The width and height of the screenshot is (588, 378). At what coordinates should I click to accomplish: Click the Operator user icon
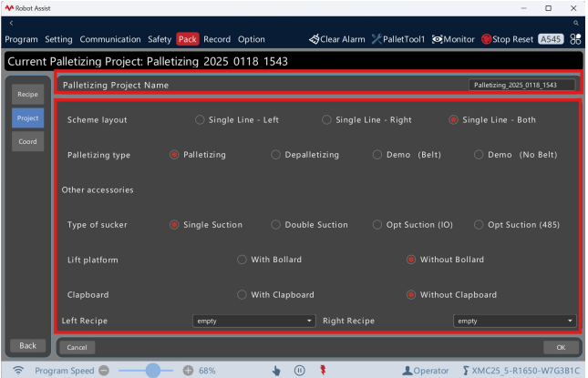(x=407, y=371)
